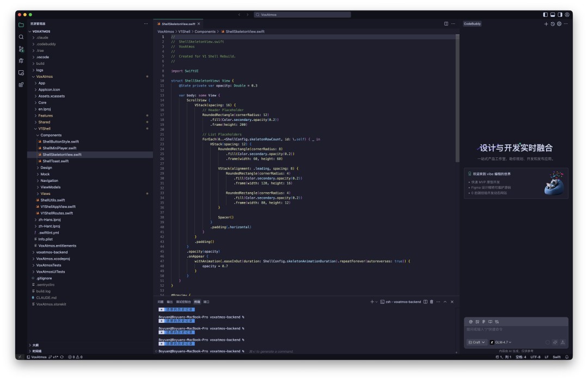Toggle the primary sidebar visibility
The height and width of the screenshot is (380, 588).
coord(546,15)
